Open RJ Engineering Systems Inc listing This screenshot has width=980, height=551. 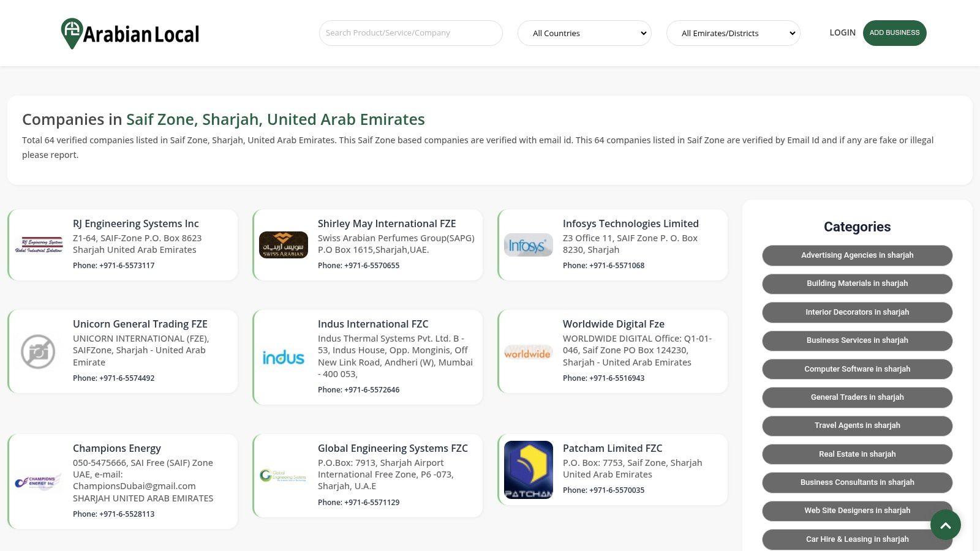135,223
